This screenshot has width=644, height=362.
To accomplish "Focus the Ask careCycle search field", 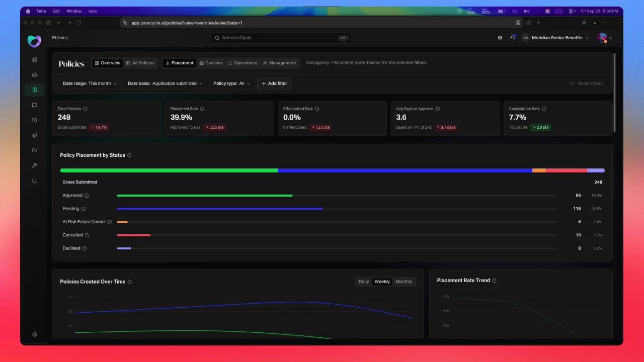I will click(281, 38).
